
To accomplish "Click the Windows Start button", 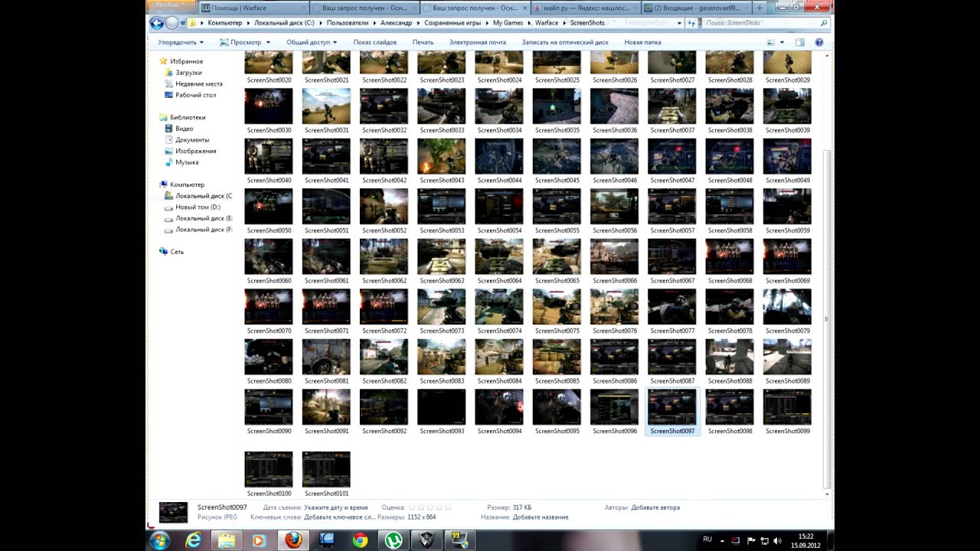I will [160, 540].
